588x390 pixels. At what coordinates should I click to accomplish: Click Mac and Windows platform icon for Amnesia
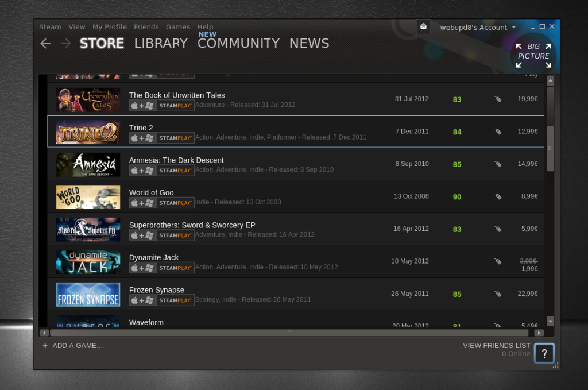(x=142, y=171)
